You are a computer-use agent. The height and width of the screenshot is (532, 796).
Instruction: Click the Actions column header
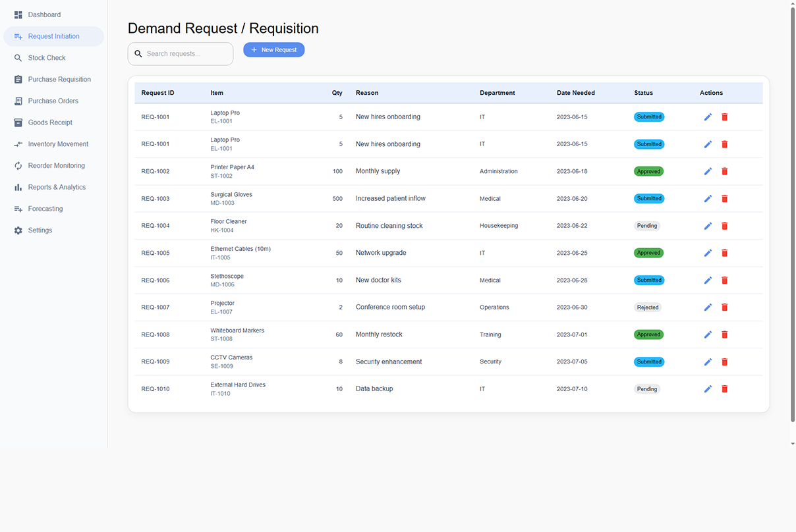[712, 93]
